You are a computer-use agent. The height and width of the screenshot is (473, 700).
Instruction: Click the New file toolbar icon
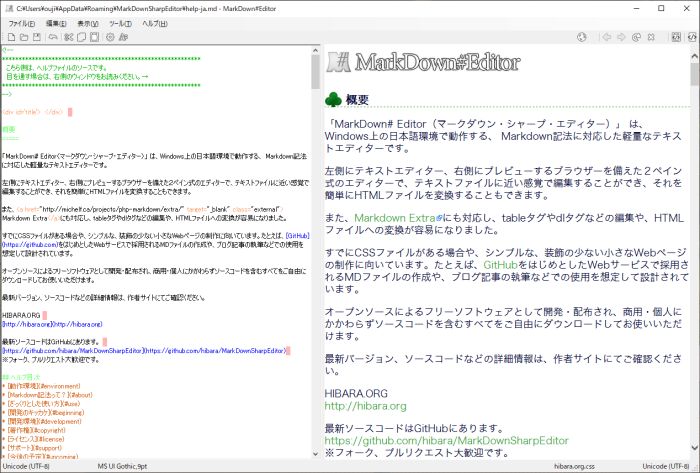coord(10,37)
